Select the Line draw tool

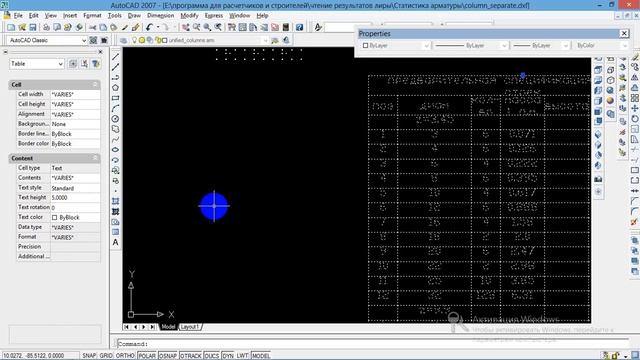coord(116,57)
